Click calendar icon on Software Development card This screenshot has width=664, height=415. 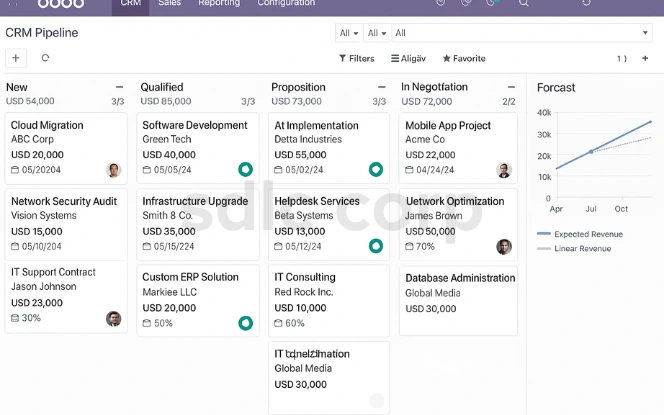pyautogui.click(x=147, y=170)
